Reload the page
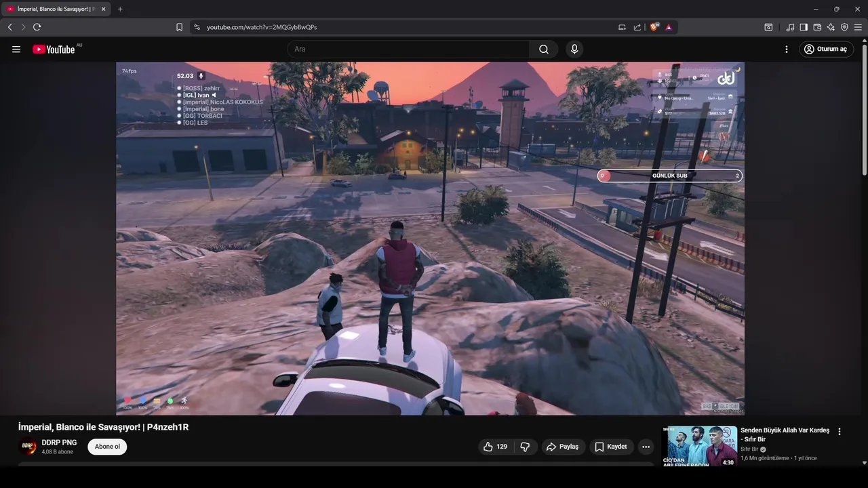 (37, 27)
